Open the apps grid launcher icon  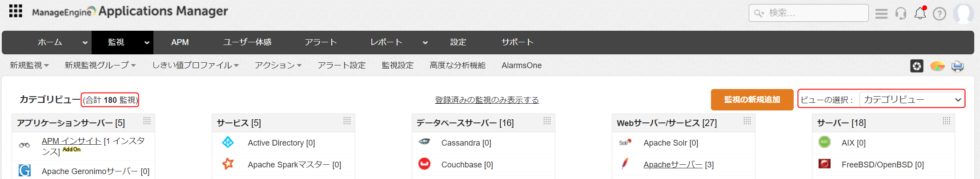[x=16, y=11]
